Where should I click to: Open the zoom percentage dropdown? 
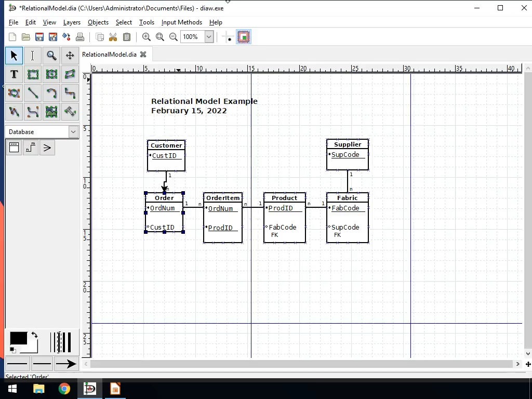coord(208,36)
